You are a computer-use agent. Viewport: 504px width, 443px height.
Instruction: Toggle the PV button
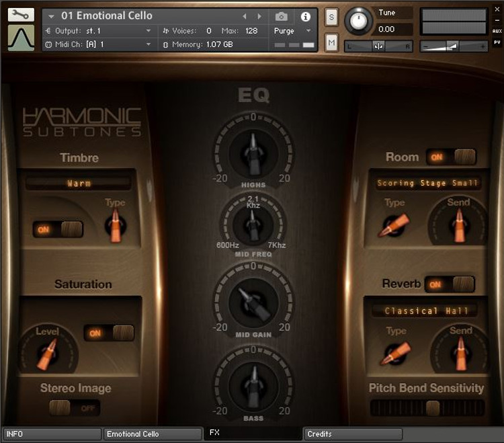pos(497,42)
